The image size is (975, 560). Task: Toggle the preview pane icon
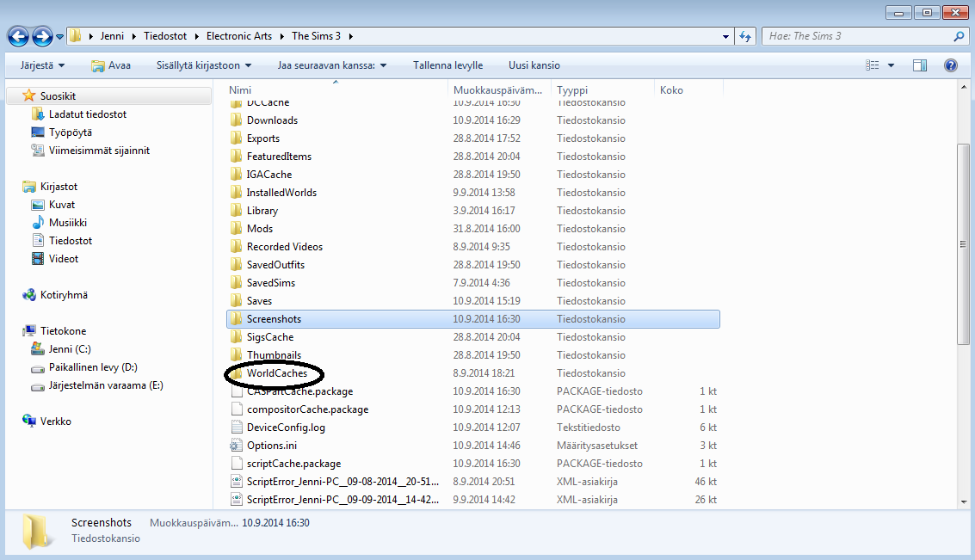point(920,65)
